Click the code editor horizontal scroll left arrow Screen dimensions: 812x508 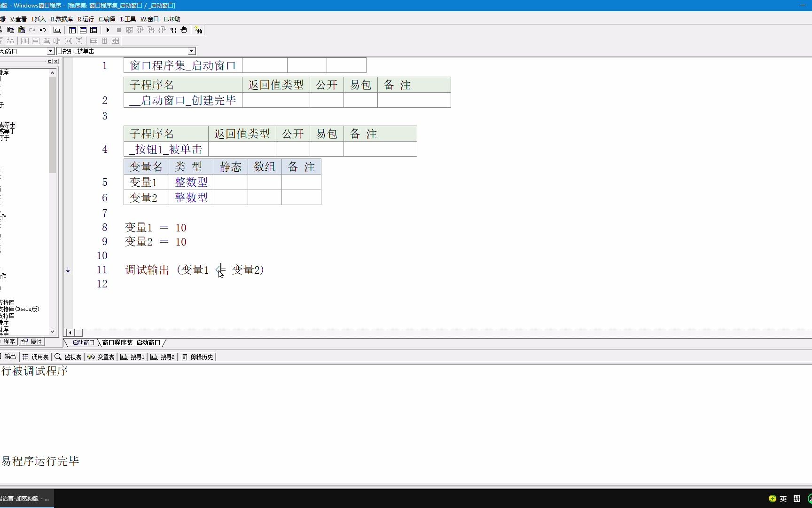pyautogui.click(x=70, y=333)
